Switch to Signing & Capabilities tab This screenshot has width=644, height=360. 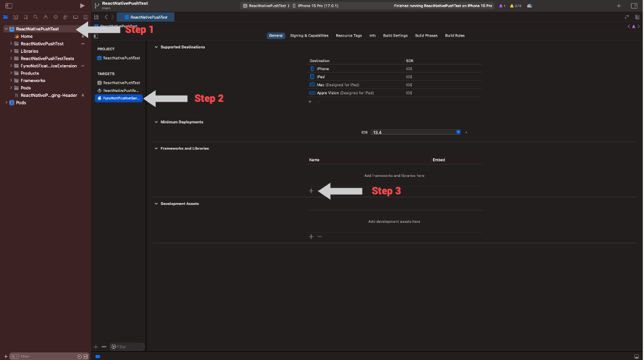309,36
